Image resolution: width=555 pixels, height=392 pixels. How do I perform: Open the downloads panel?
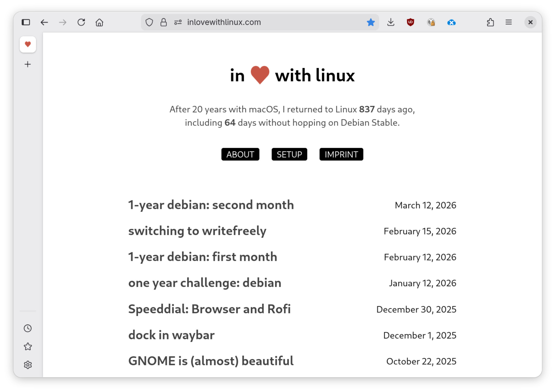click(x=391, y=22)
